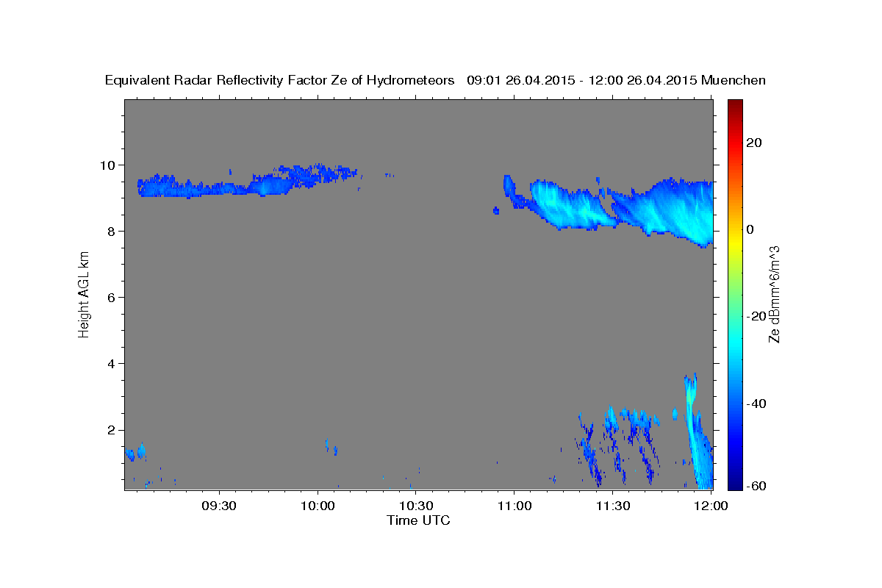This screenshot has width=882, height=588.
Task: Click the colorbar label '-40'
Action: coord(757,403)
